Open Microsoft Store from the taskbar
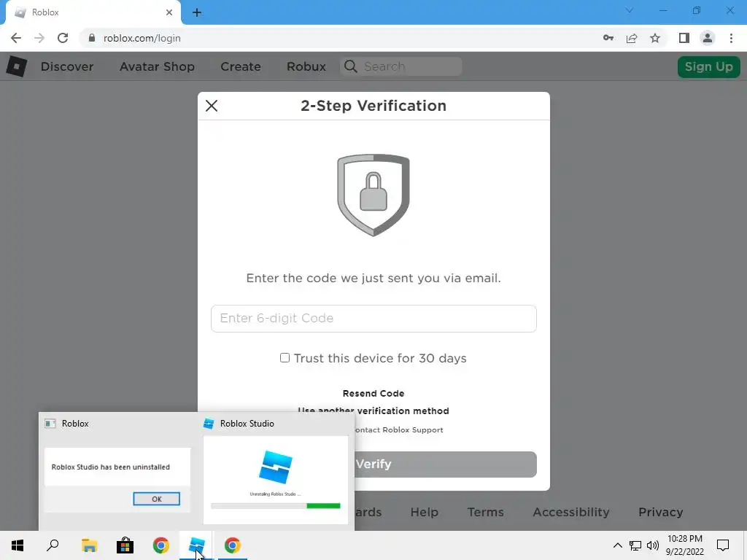 point(125,545)
